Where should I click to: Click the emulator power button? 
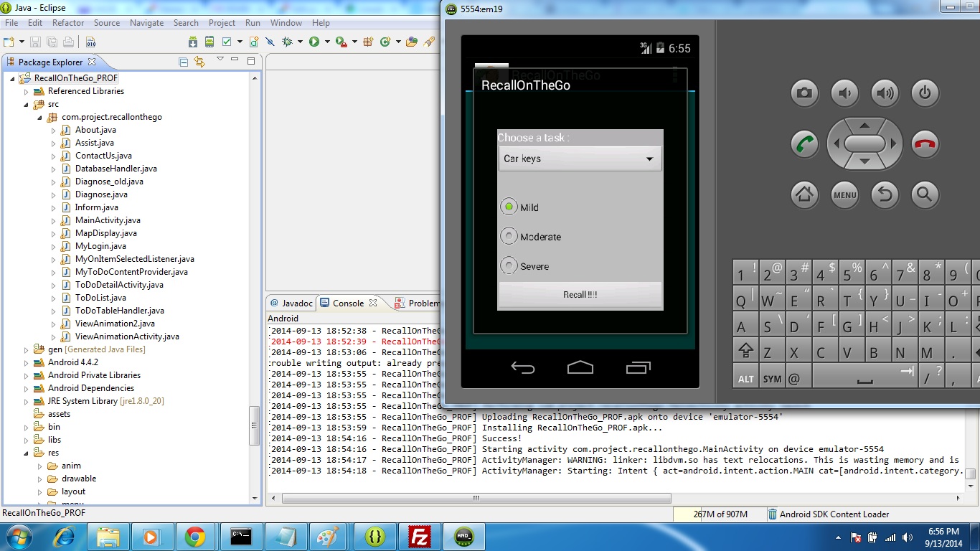coord(925,93)
